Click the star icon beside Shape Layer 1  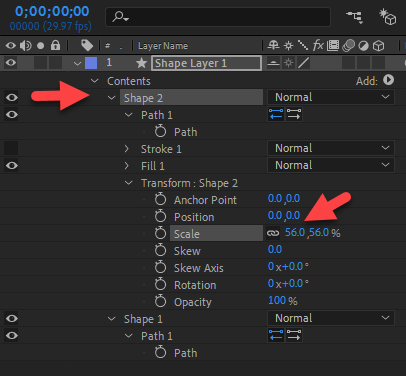(x=142, y=63)
